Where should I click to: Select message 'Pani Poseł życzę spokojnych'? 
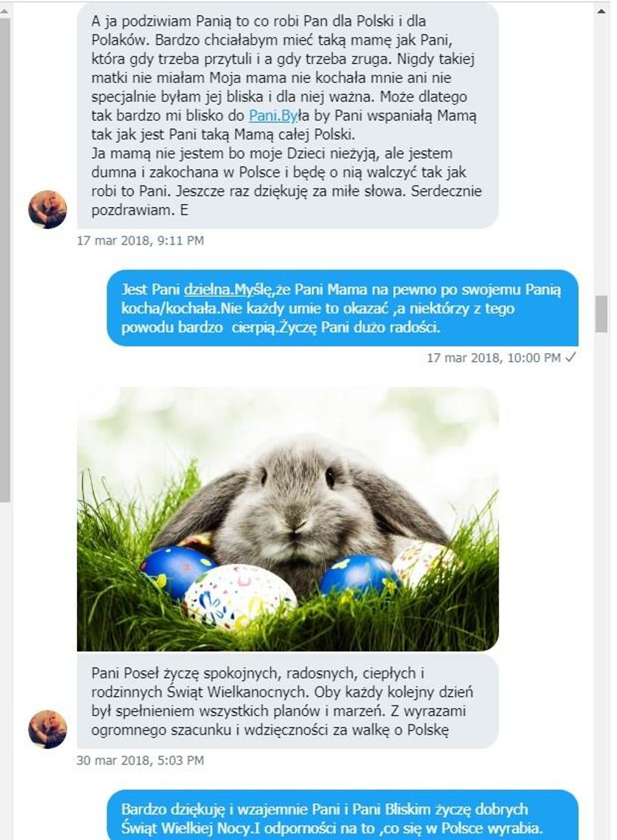(288, 701)
